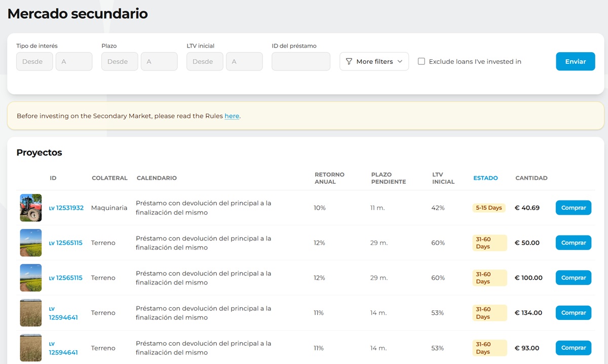Sort the table by the ESTADO column
Image resolution: width=608 pixels, height=364 pixels.
[x=485, y=178]
